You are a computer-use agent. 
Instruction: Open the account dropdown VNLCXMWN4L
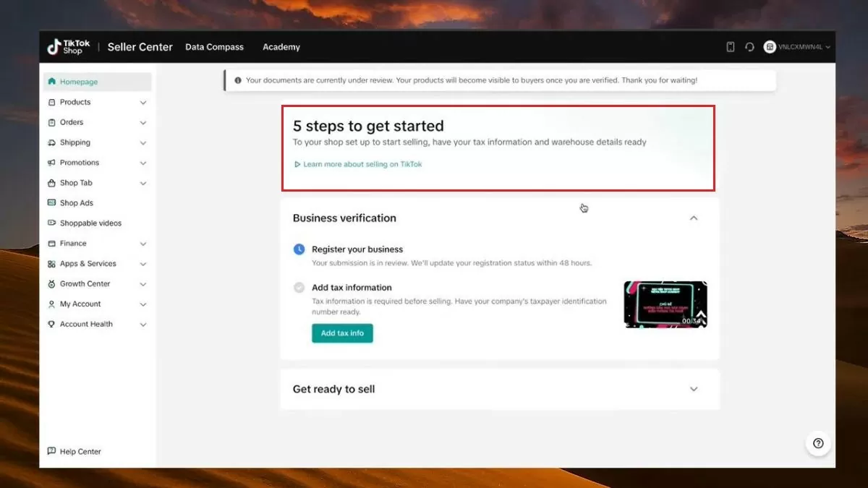(x=797, y=47)
